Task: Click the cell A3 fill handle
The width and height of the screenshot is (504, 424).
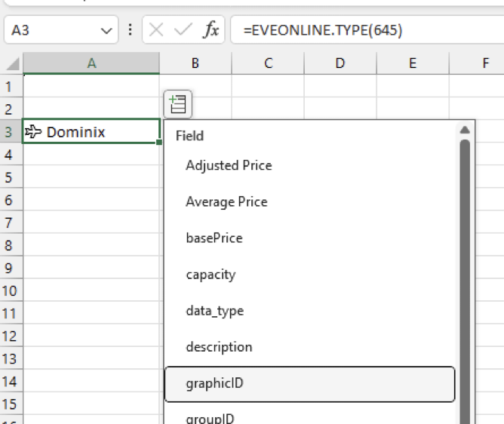Action: [x=159, y=142]
